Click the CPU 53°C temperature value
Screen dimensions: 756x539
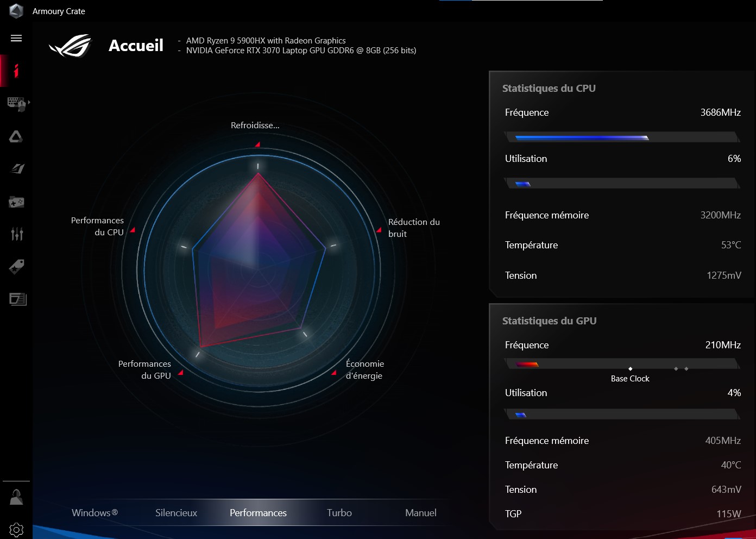pos(731,245)
